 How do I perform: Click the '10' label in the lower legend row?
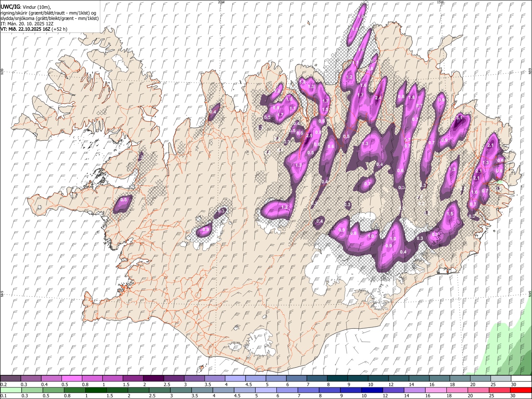(x=364, y=396)
